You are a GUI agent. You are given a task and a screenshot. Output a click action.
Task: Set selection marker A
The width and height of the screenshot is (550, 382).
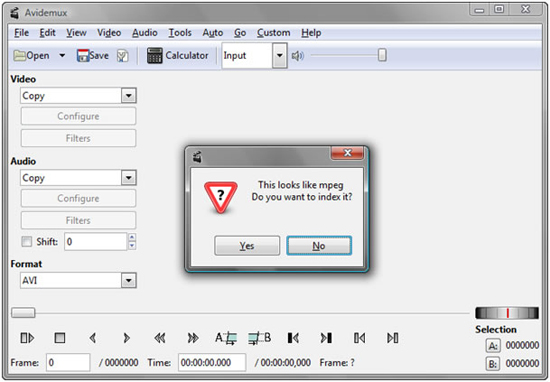point(226,338)
